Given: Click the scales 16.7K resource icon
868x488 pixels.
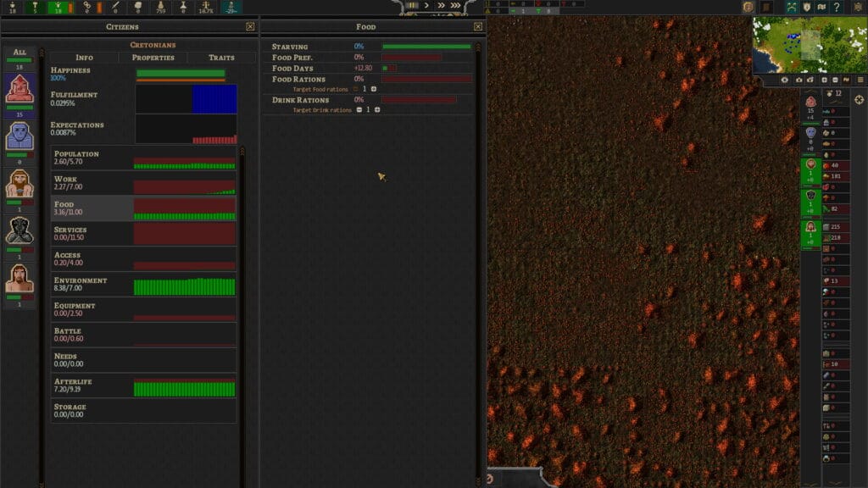Looking at the screenshot, I should [x=206, y=7].
